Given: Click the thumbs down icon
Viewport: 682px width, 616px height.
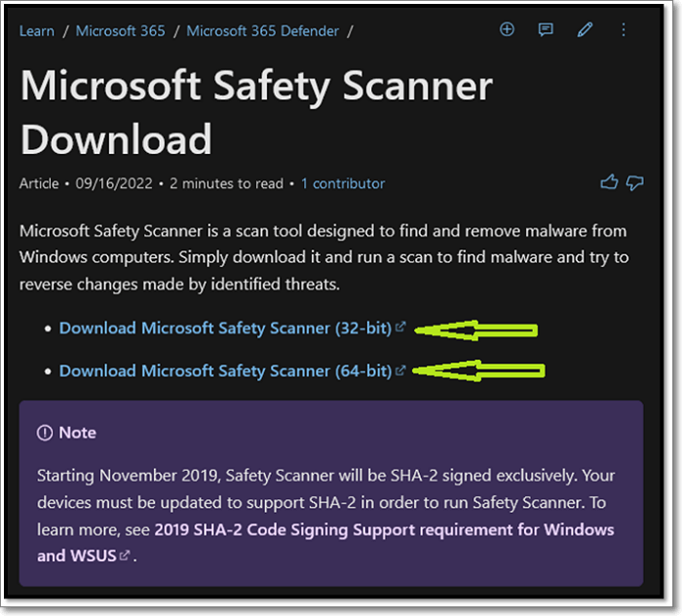Looking at the screenshot, I should 635,182.
